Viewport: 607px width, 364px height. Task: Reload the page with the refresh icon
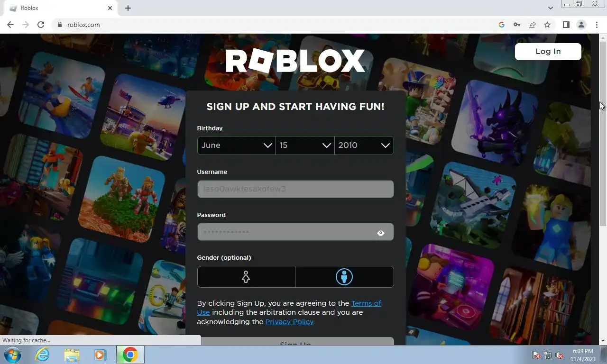41,25
